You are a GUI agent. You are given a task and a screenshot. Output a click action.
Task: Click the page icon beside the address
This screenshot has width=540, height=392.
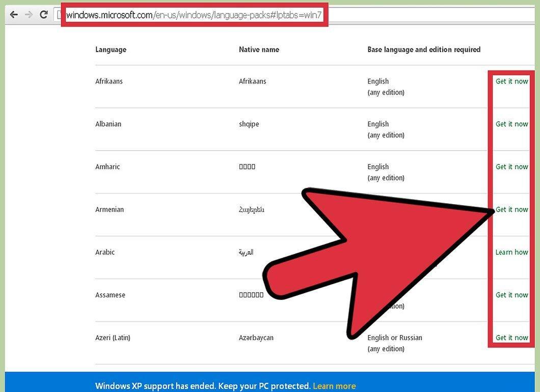pyautogui.click(x=59, y=15)
